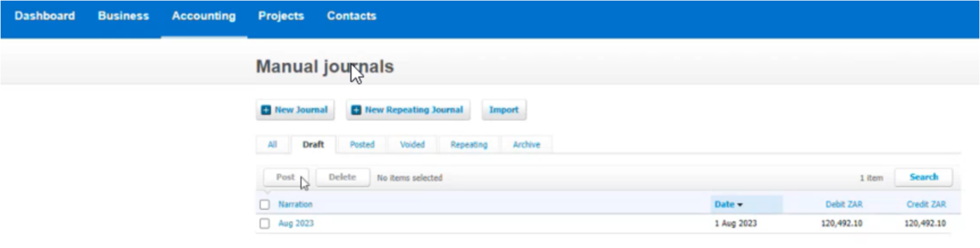The height and width of the screenshot is (248, 980).
Task: Click the plus icon on New Journal
Action: pyautogui.click(x=266, y=110)
